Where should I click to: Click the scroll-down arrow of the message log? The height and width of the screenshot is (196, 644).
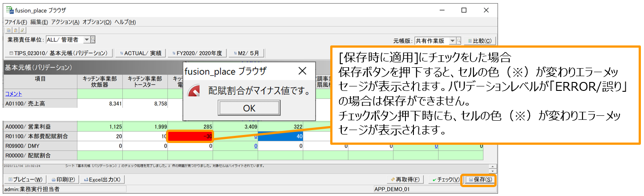(492, 171)
